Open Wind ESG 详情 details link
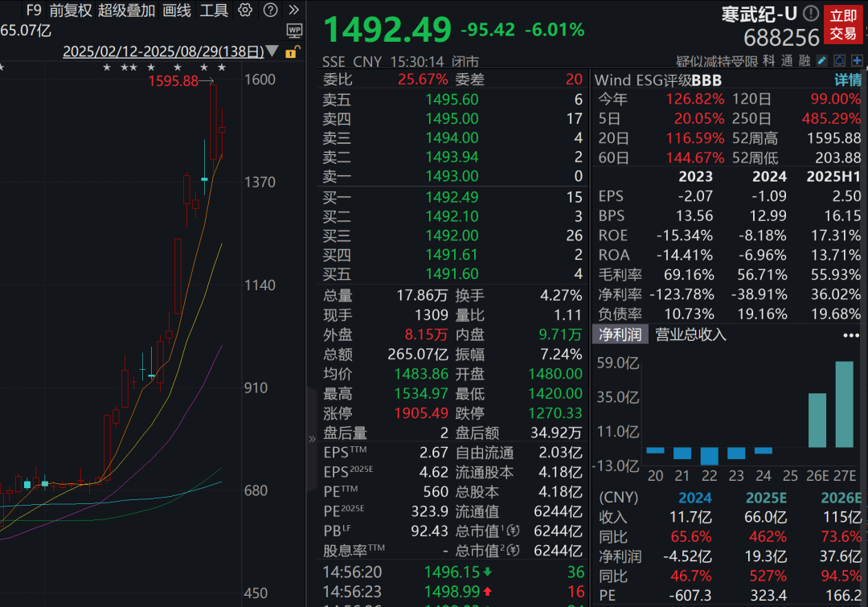 point(848,80)
